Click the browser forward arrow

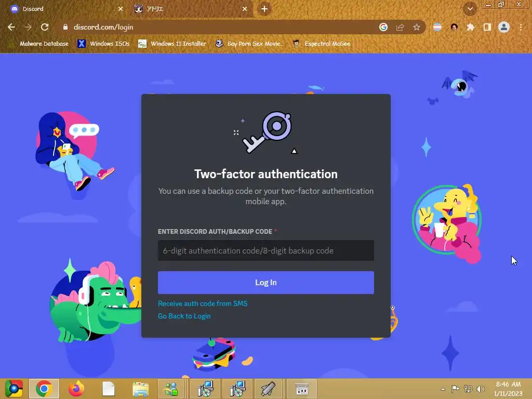28,27
